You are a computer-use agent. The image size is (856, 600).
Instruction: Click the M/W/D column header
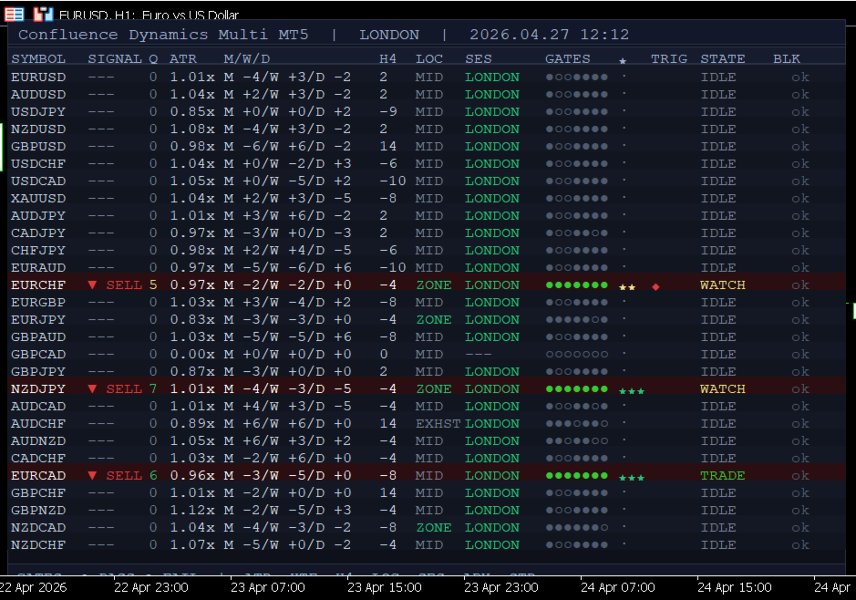pyautogui.click(x=247, y=58)
